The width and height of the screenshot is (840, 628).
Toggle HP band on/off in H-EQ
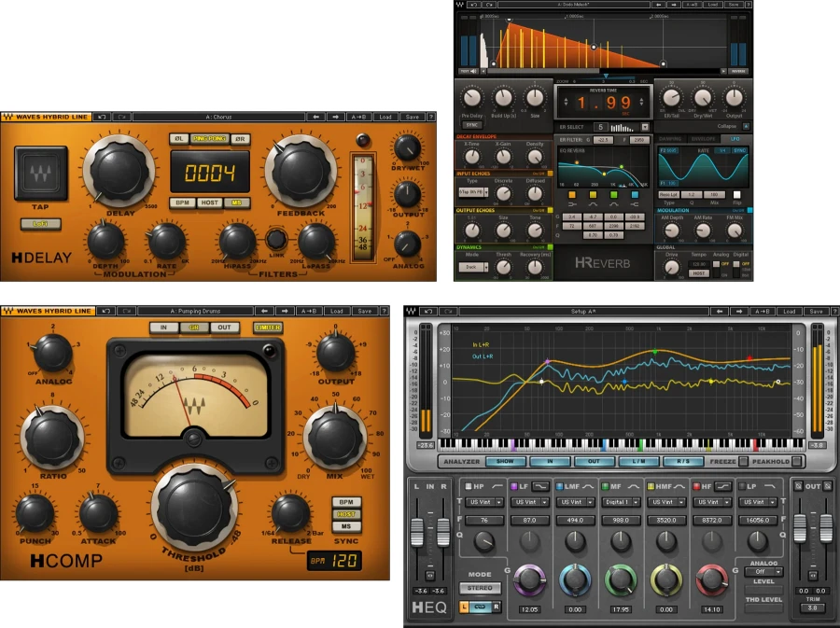click(x=469, y=487)
